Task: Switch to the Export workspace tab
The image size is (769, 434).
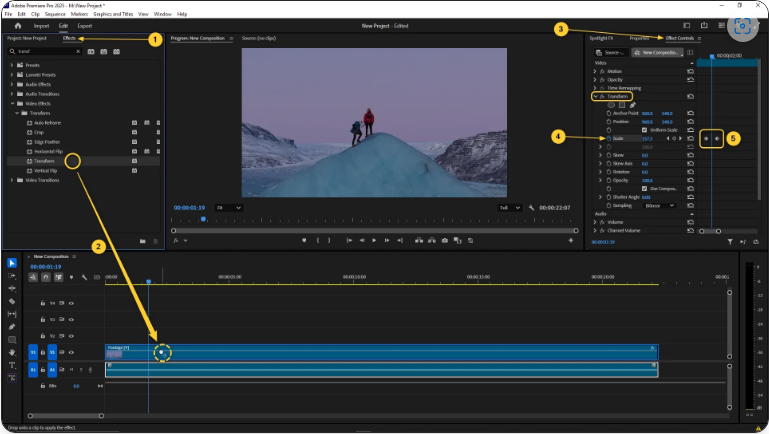Action: pyautogui.click(x=84, y=26)
